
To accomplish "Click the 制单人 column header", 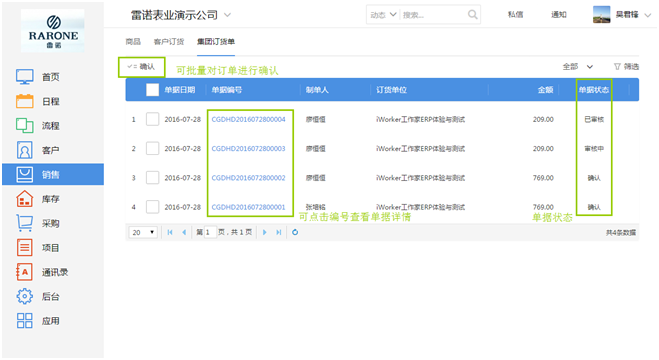I will point(317,90).
